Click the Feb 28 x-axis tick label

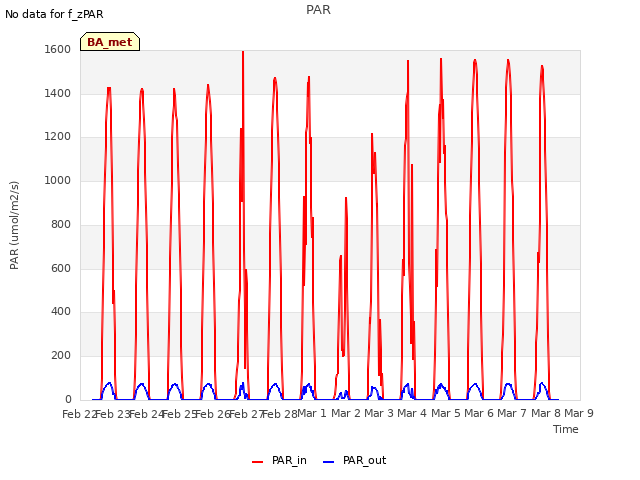(280, 414)
